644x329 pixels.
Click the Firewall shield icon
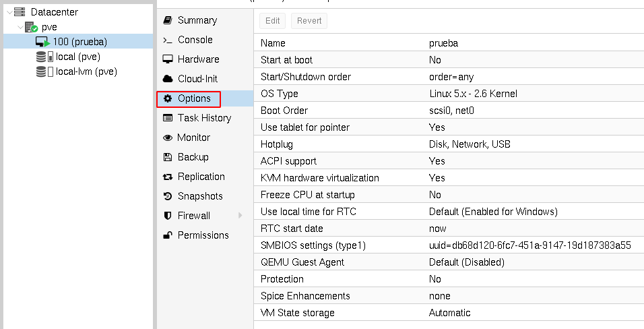pos(168,216)
